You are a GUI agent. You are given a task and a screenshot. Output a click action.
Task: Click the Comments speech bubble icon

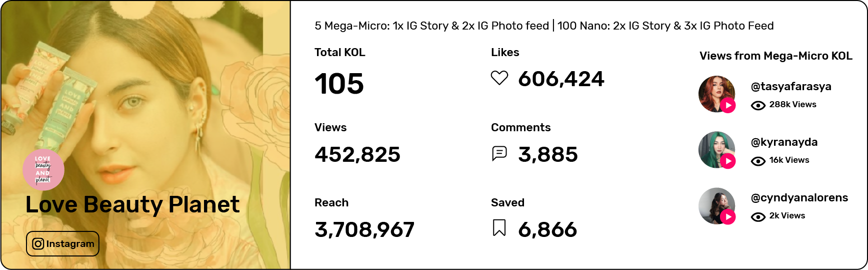click(499, 153)
